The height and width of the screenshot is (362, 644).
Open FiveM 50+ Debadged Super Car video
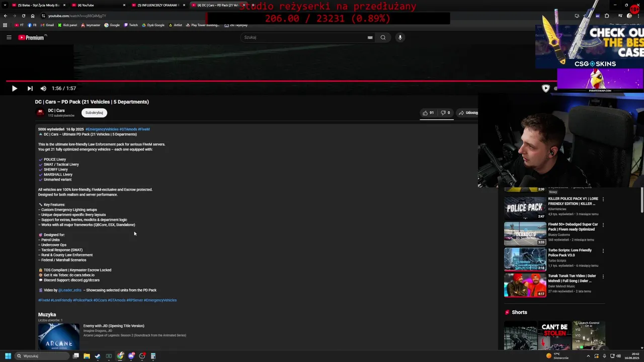point(525,233)
